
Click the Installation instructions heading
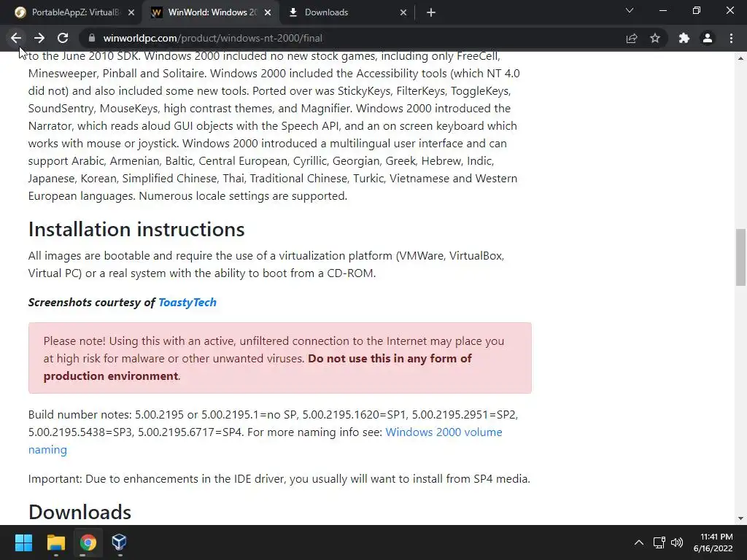(x=136, y=229)
